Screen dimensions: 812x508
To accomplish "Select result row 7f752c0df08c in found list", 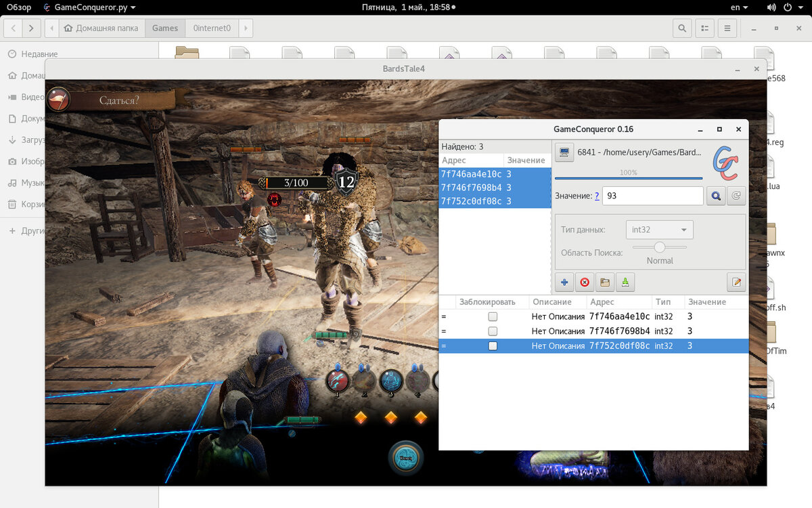I will (x=495, y=201).
